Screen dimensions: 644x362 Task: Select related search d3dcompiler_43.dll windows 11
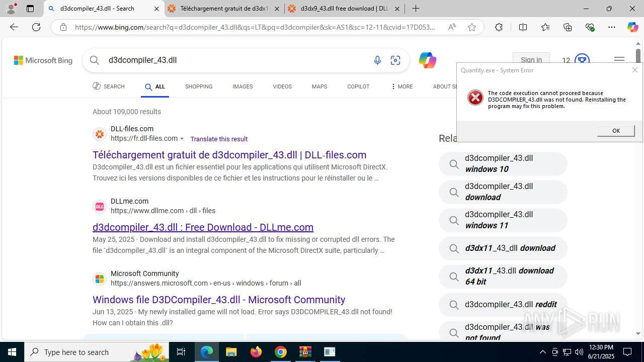pyautogui.click(x=503, y=220)
